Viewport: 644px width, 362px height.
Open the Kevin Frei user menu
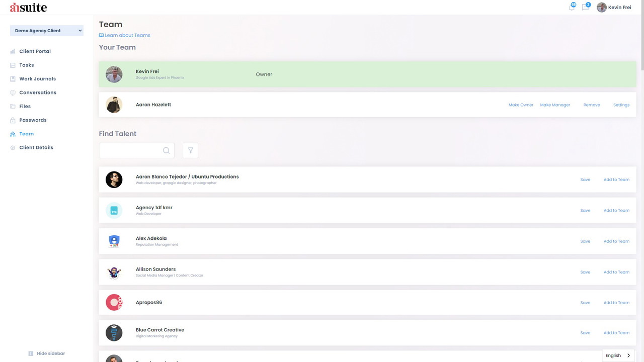click(x=614, y=8)
